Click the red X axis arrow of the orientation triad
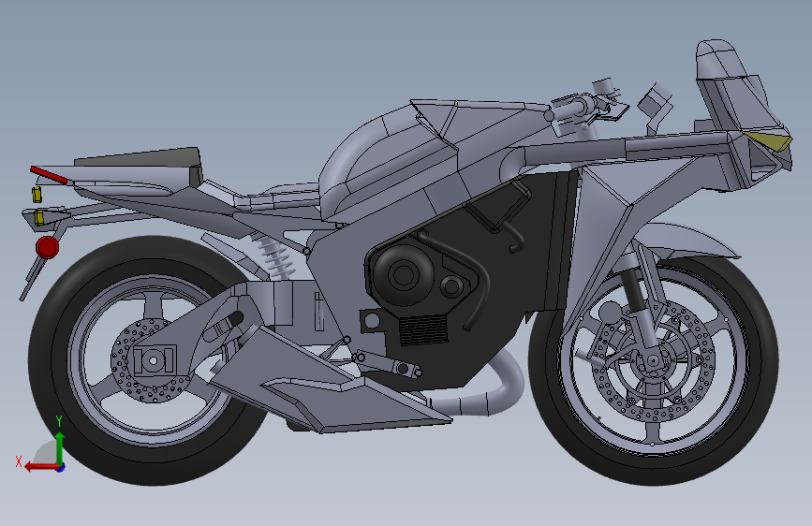Viewport: 812px width, 526px height. pyautogui.click(x=41, y=466)
